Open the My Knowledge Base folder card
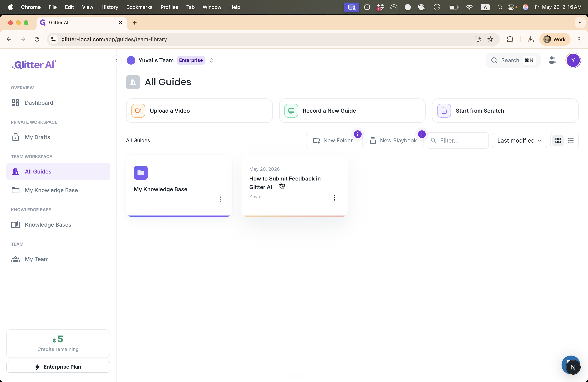 pyautogui.click(x=179, y=186)
